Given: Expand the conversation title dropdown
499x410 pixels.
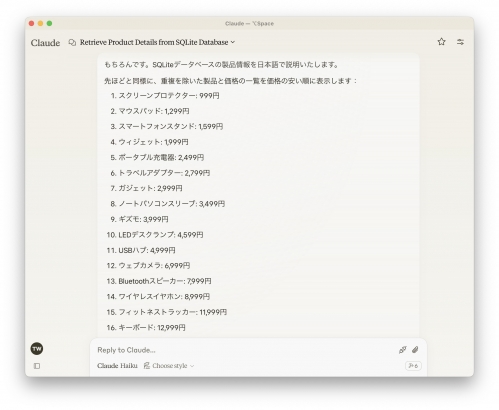Looking at the screenshot, I should click(x=157, y=42).
